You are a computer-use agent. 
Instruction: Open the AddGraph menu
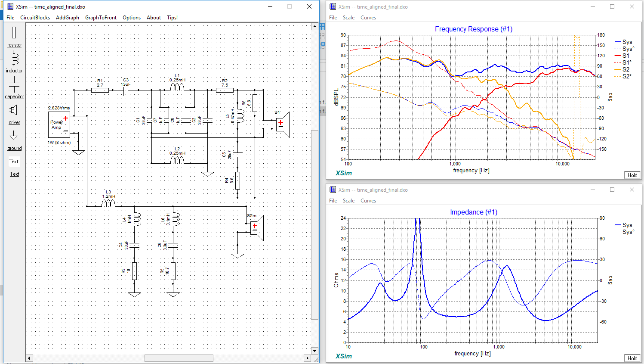pos(68,18)
